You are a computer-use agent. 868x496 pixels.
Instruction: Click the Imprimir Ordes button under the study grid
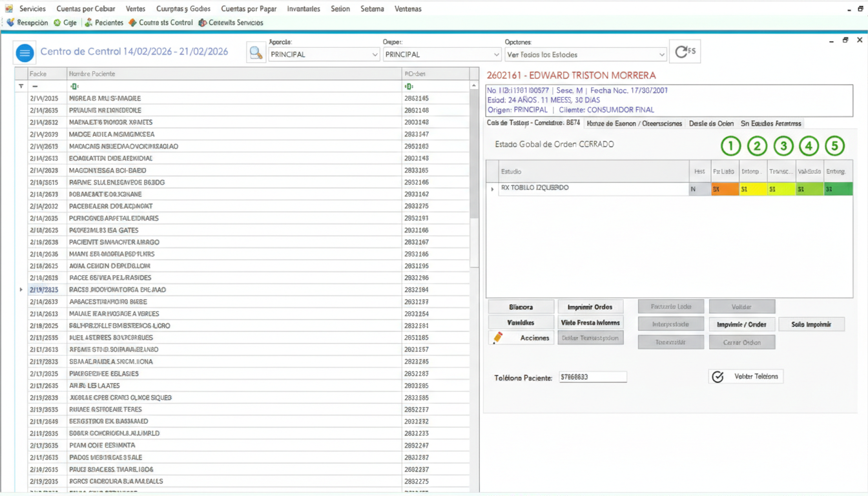tap(590, 307)
